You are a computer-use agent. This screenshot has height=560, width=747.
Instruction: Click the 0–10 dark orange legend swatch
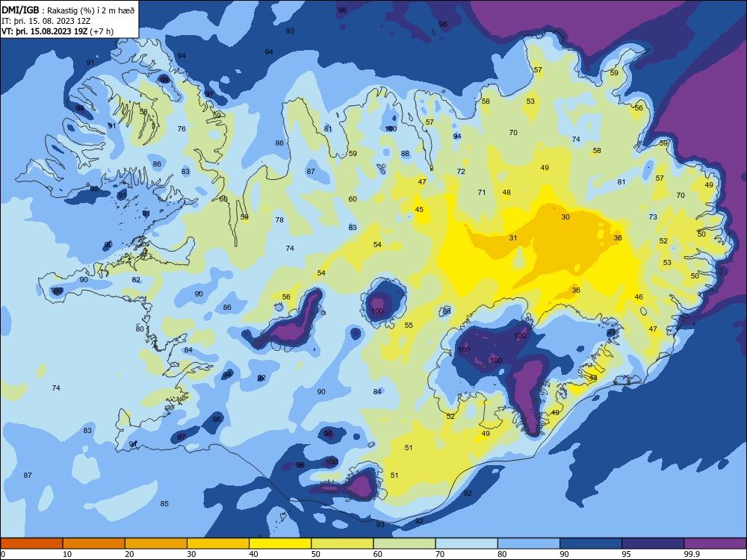[x=31, y=544]
